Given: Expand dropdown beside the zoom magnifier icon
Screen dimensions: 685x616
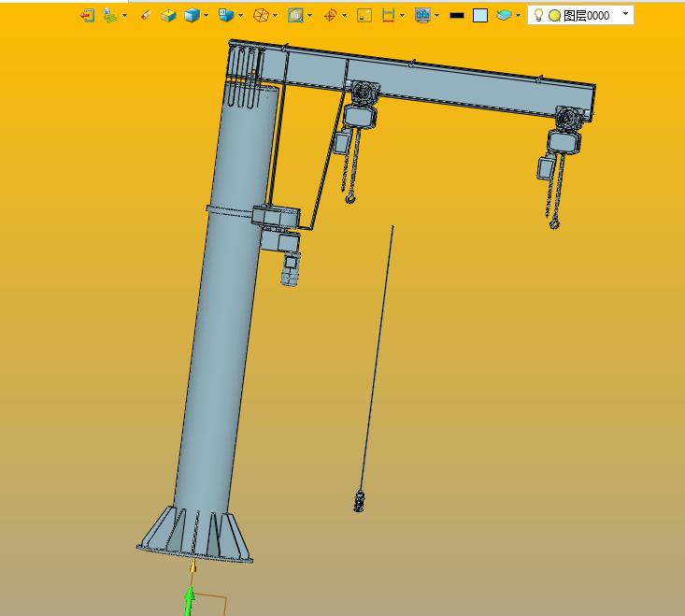Looking at the screenshot, I should 309,16.
